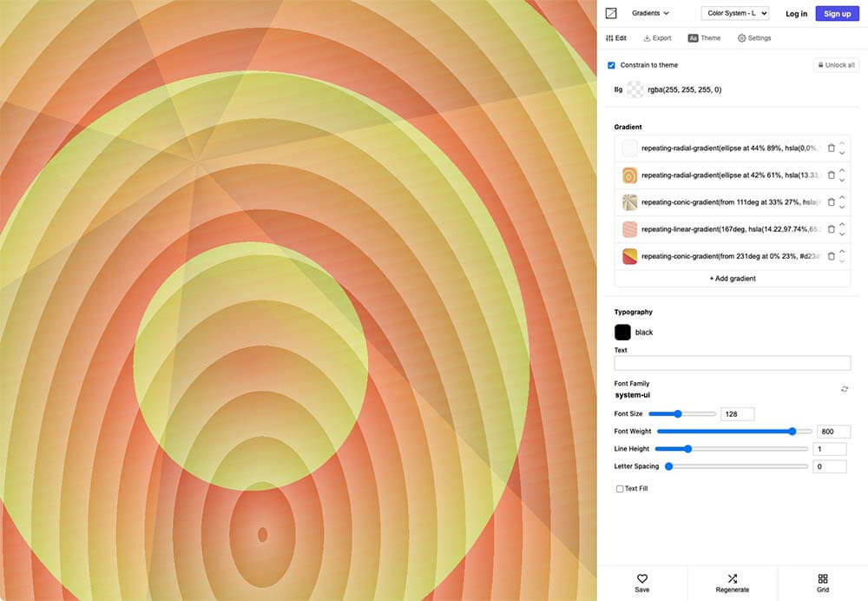
Task: Toggle the Constrain to theme checkbox
Action: pos(611,65)
